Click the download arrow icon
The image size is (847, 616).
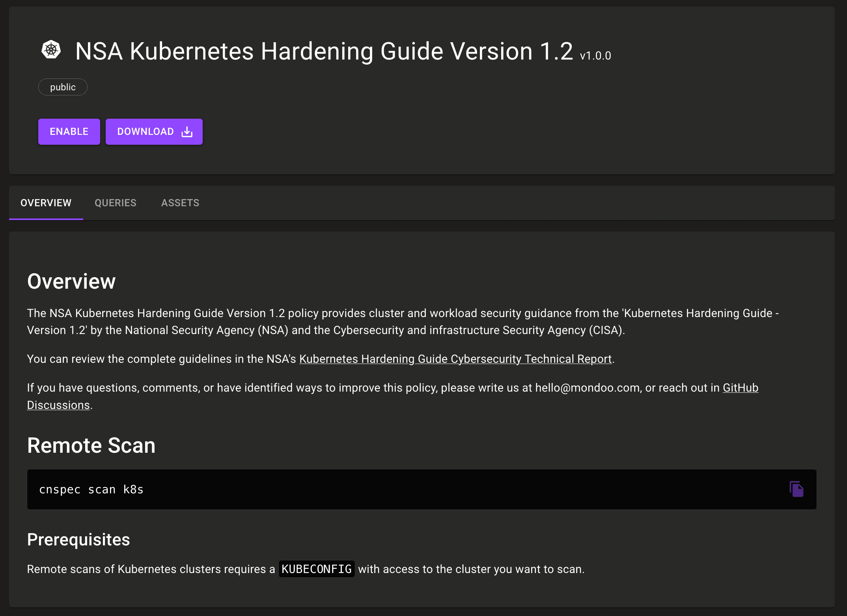[x=187, y=132]
